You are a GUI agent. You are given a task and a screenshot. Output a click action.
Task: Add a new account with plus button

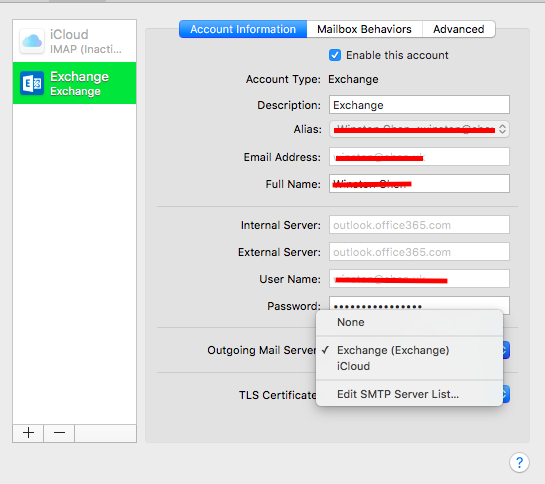coord(28,433)
